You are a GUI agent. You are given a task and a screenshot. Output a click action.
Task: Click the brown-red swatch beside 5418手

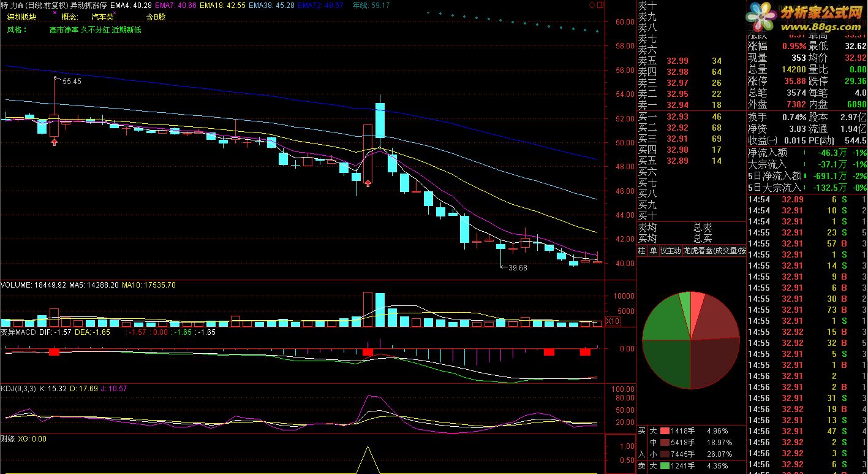(x=665, y=443)
